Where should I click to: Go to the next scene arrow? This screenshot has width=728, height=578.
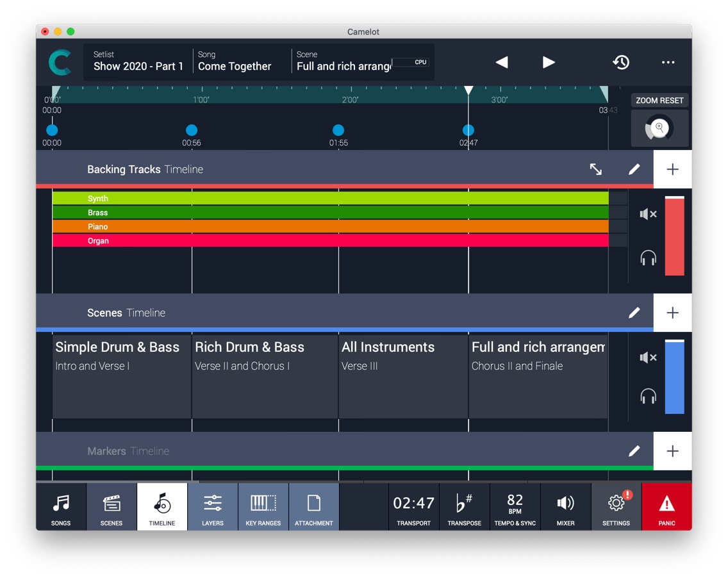click(x=549, y=62)
